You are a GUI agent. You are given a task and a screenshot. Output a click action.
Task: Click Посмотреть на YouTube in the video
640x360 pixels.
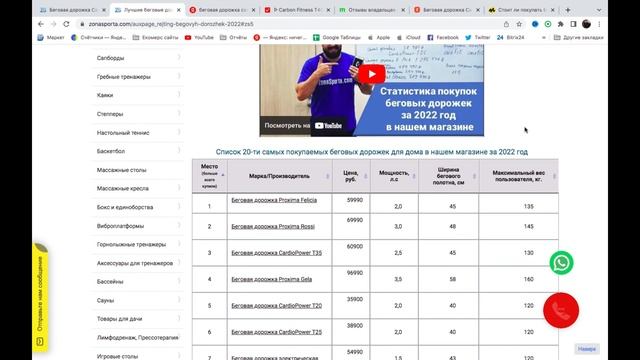tap(303, 126)
